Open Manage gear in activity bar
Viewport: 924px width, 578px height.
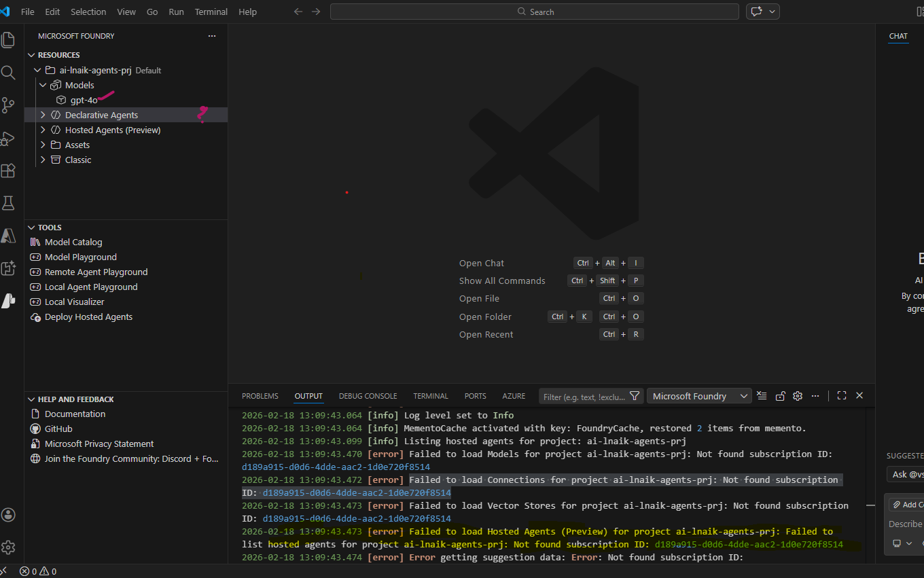click(x=8, y=547)
